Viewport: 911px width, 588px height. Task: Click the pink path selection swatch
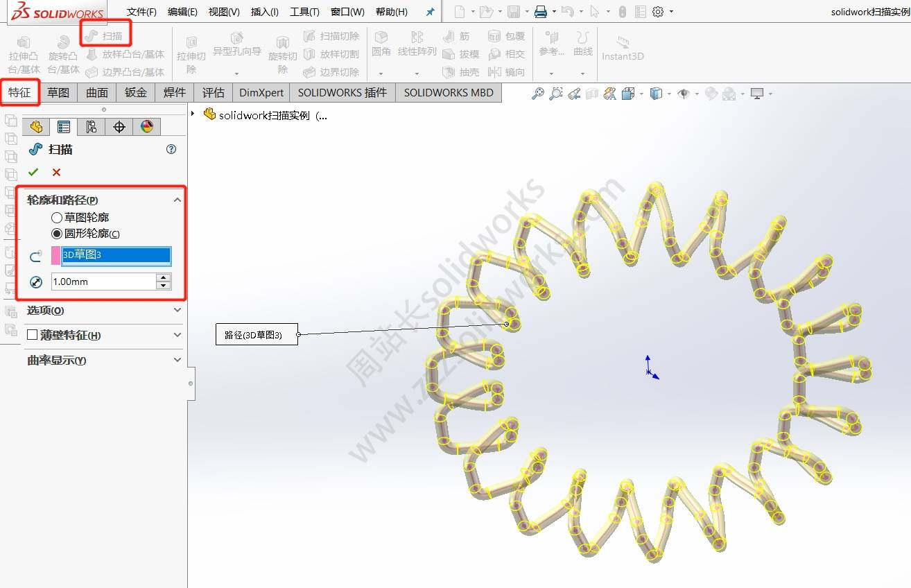click(55, 255)
